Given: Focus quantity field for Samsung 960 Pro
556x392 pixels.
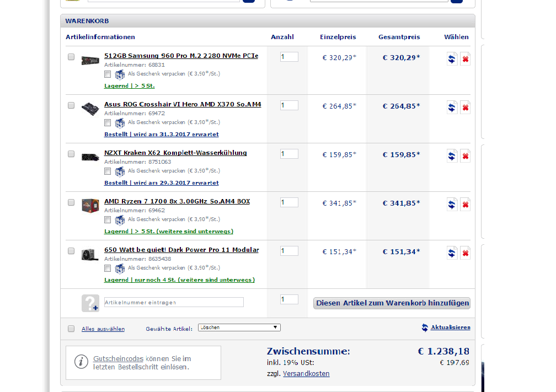Looking at the screenshot, I should point(289,57).
